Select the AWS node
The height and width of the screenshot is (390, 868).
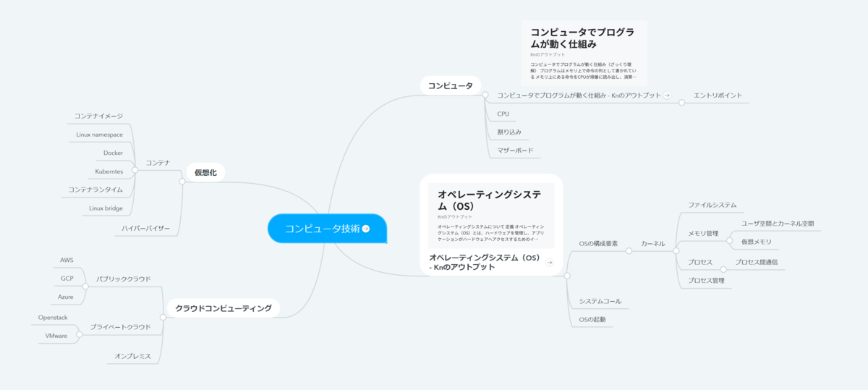[x=67, y=260]
